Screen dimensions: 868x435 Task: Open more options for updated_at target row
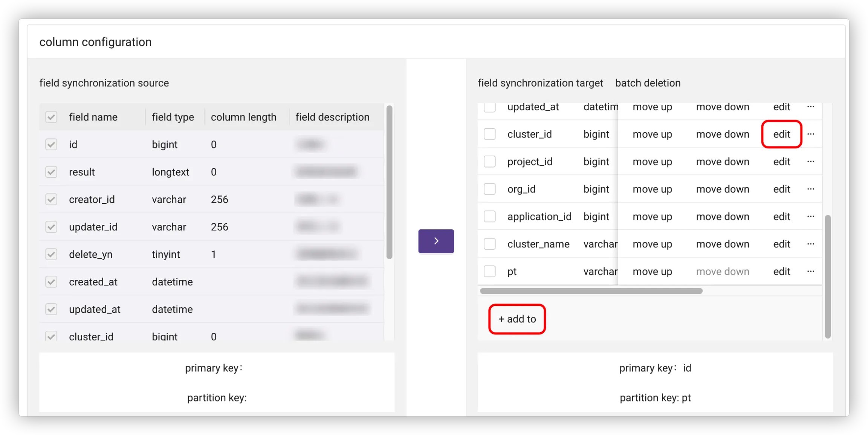point(811,107)
